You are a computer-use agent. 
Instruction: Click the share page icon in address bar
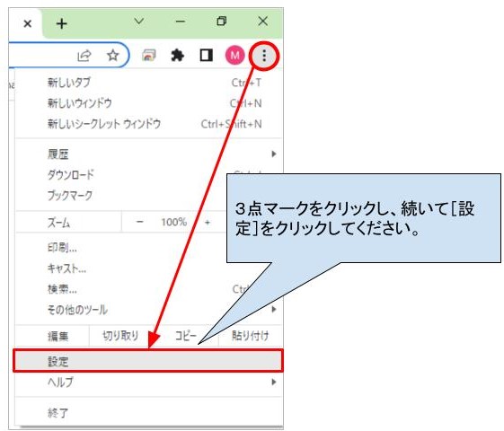point(84,56)
